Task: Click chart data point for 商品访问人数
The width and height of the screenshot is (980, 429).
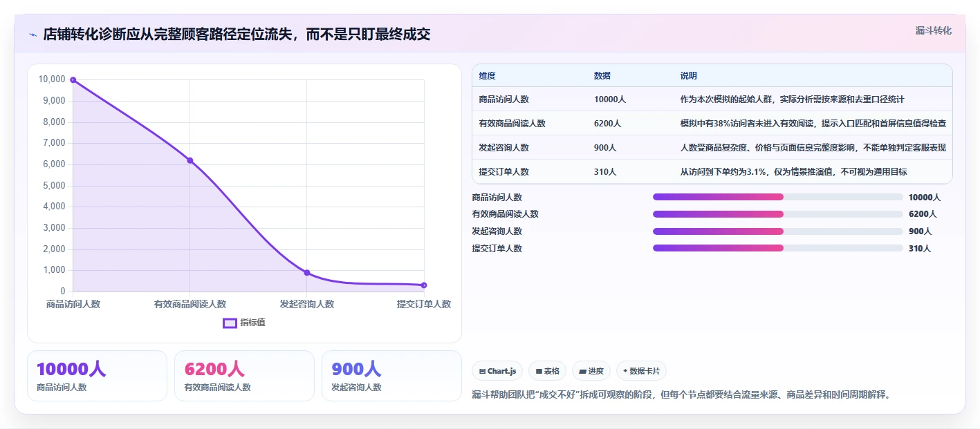Action: pyautogui.click(x=73, y=80)
